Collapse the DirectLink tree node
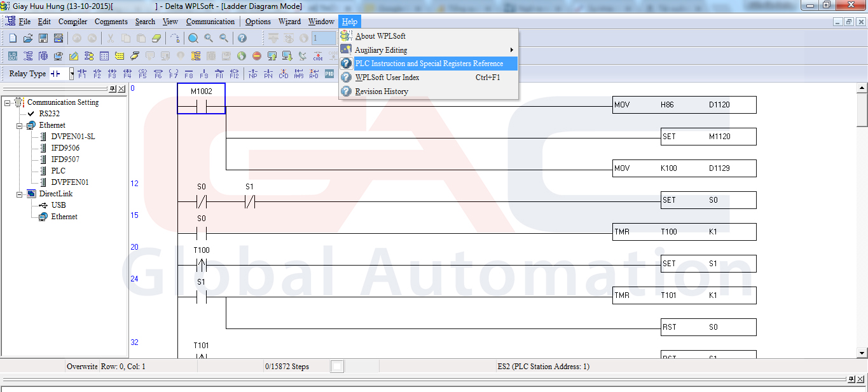This screenshot has width=868, height=392. click(20, 194)
